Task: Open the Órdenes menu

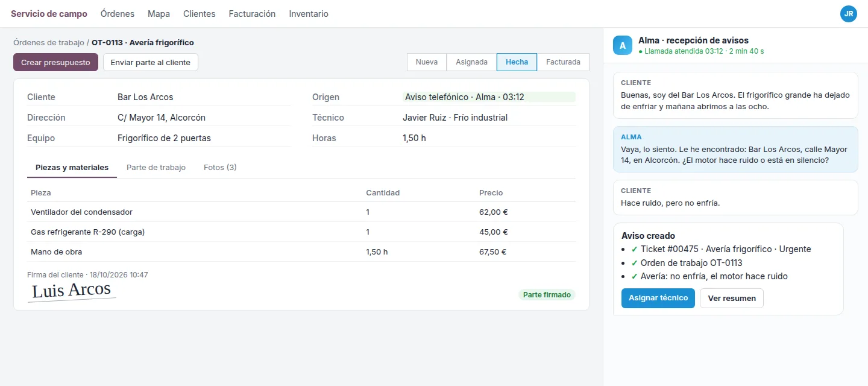Action: coord(118,14)
